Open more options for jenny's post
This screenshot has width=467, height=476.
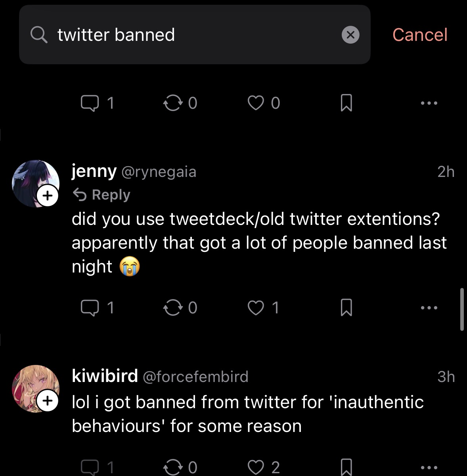pos(429,308)
